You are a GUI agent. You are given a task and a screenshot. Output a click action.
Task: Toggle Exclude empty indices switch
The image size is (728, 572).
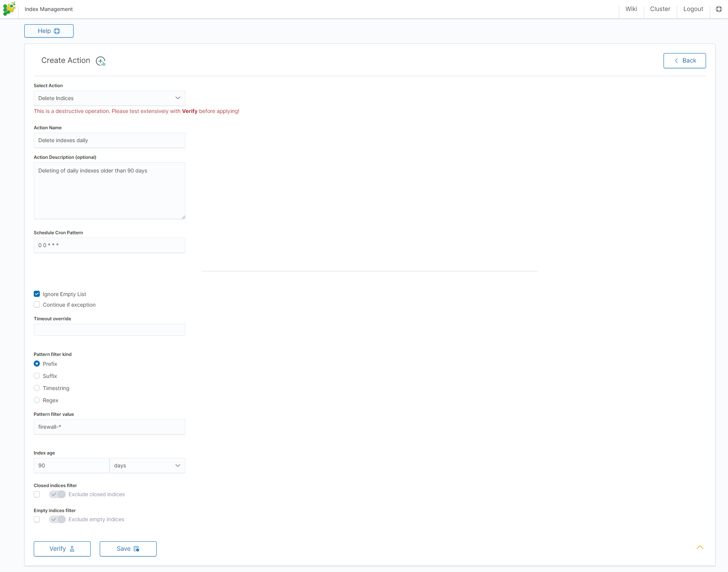pyautogui.click(x=57, y=519)
